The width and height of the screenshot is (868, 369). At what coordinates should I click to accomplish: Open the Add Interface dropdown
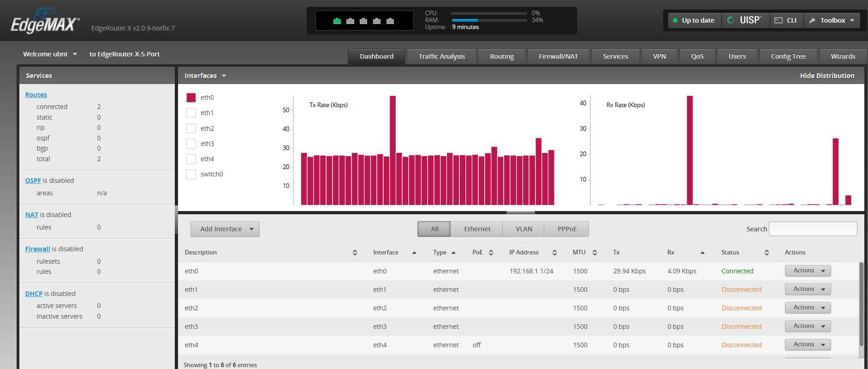[225, 229]
